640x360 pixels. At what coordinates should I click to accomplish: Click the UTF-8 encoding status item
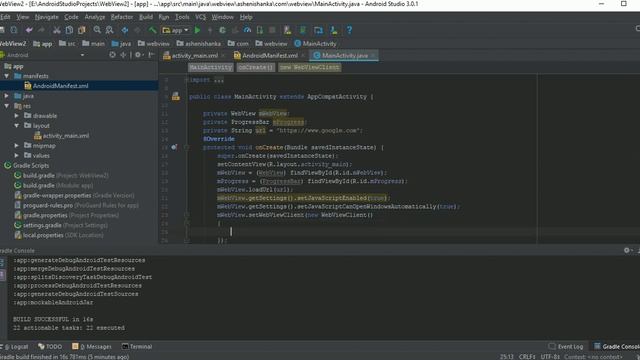[550, 357]
